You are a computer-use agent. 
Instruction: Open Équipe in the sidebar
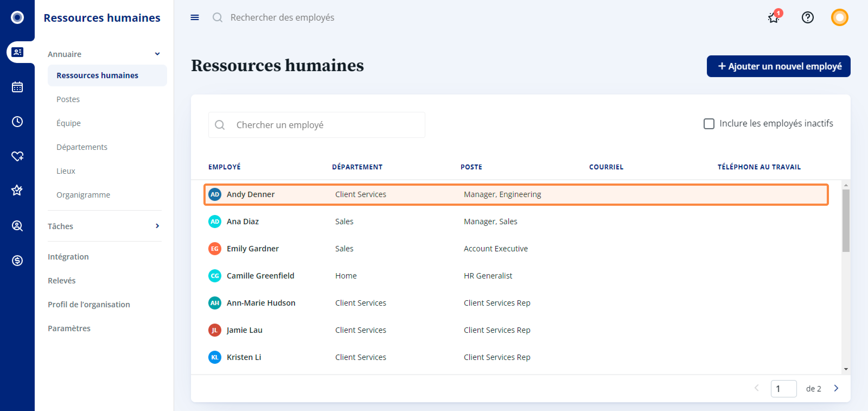[68, 123]
